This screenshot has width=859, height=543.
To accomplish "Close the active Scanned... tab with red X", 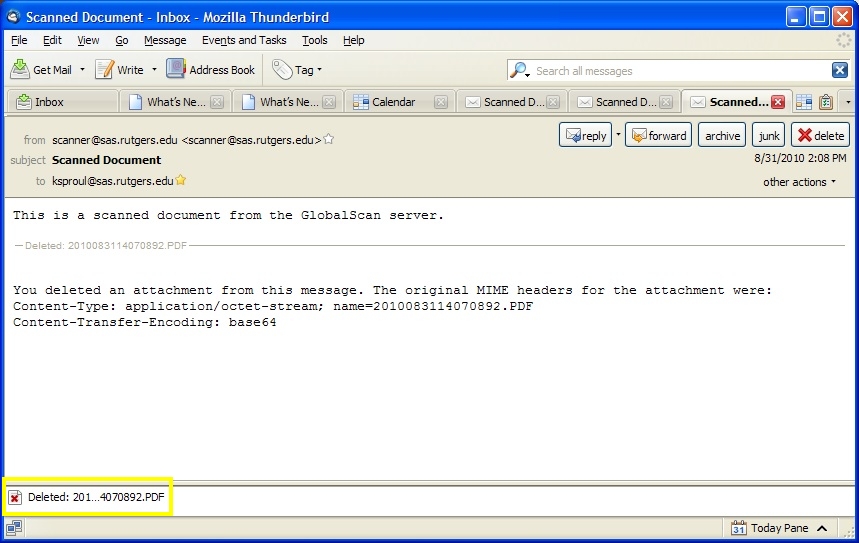I will (777, 102).
